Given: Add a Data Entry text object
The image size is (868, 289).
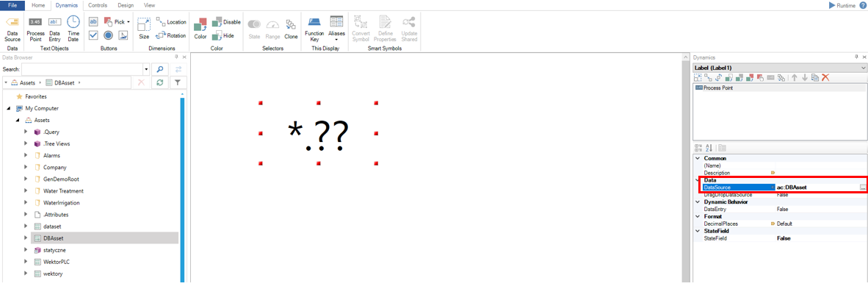Looking at the screenshot, I should 54,28.
